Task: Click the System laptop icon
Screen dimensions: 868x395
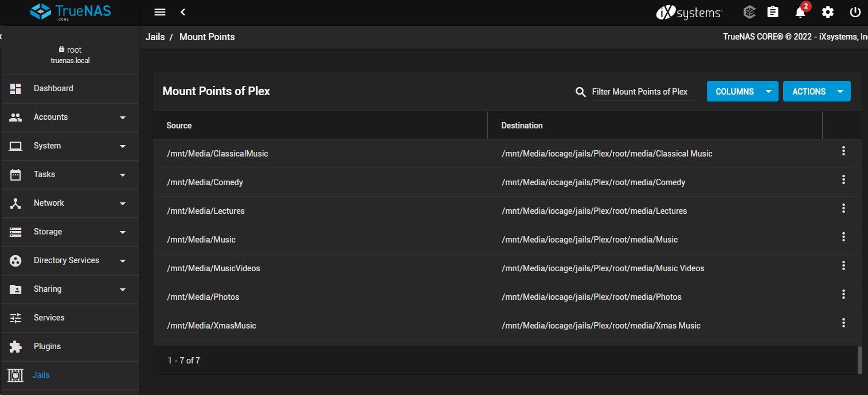Action: 15,146
